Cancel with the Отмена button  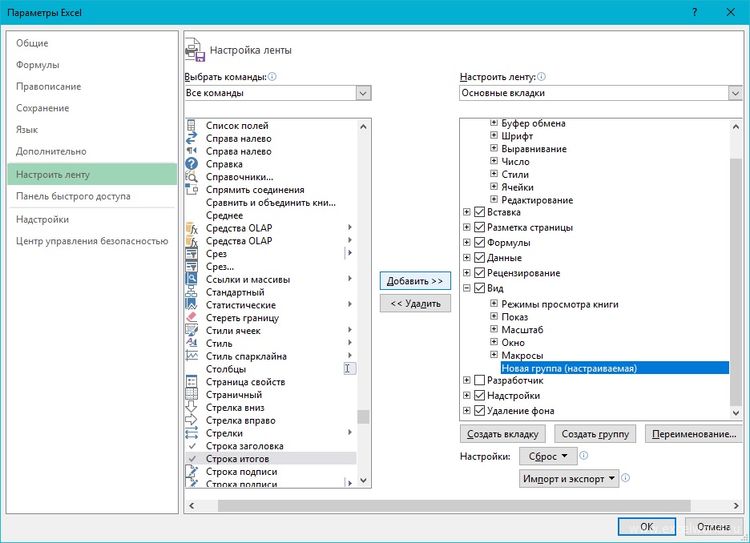click(x=713, y=527)
